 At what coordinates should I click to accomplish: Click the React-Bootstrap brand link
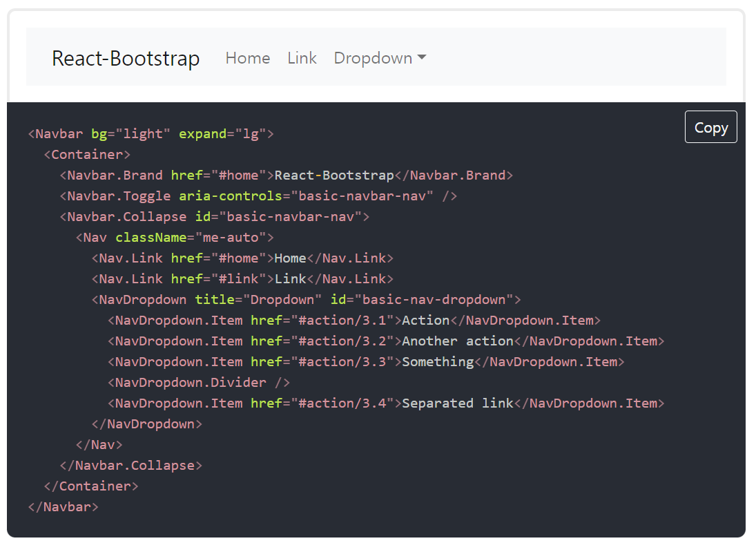[126, 59]
